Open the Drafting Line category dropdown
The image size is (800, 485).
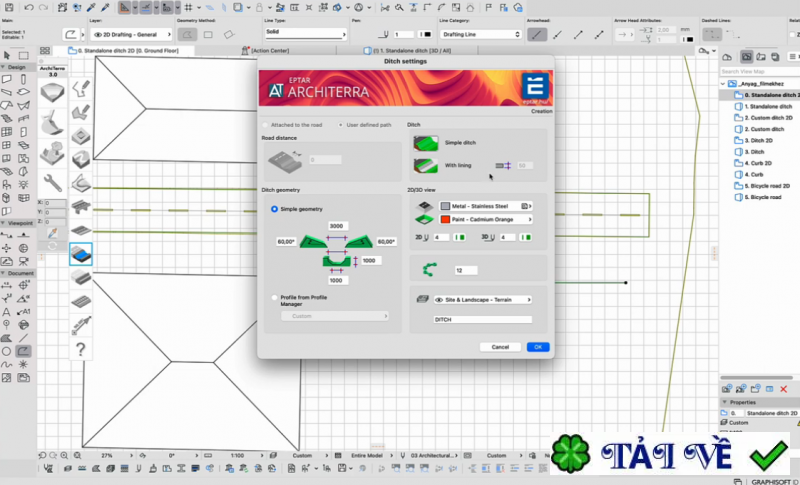coord(481,34)
